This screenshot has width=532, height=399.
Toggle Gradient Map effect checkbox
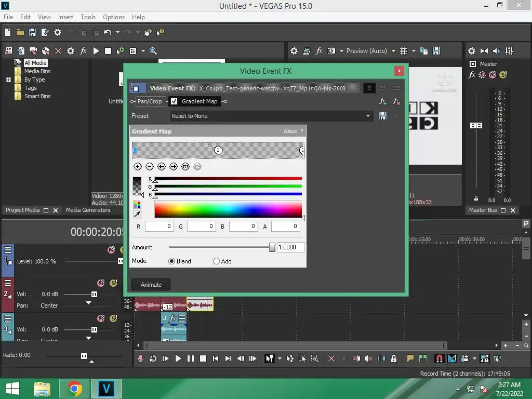[174, 101]
